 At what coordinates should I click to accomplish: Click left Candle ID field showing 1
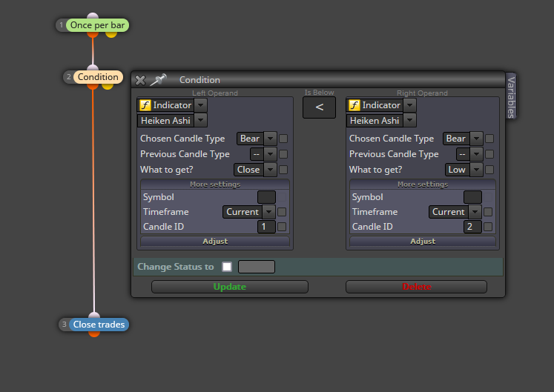[x=266, y=227]
